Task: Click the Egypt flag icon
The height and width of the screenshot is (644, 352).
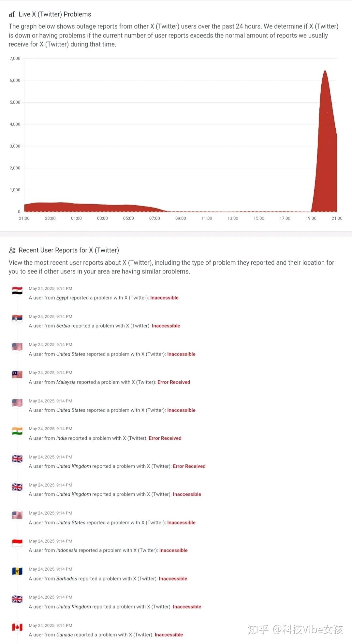Action: pyautogui.click(x=17, y=291)
